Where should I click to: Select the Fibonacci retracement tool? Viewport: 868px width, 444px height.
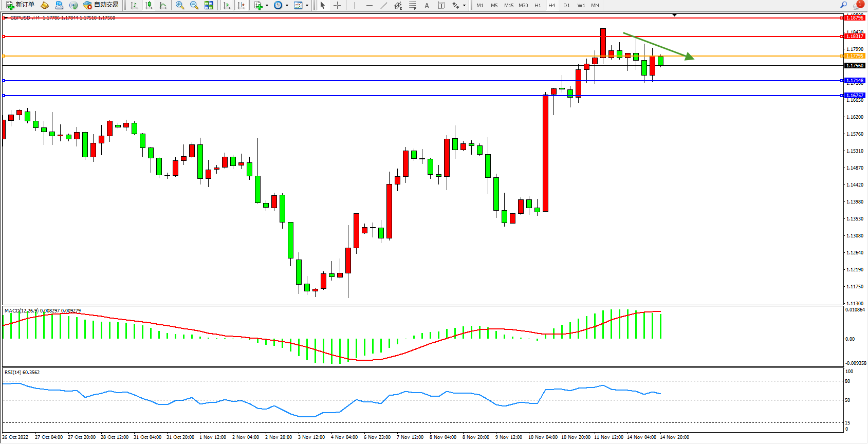click(412, 5)
